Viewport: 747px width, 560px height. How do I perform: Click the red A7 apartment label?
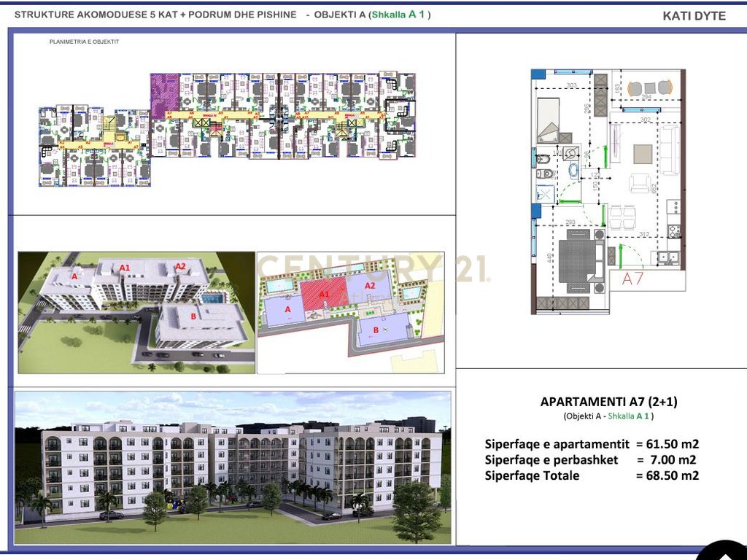coord(632,278)
